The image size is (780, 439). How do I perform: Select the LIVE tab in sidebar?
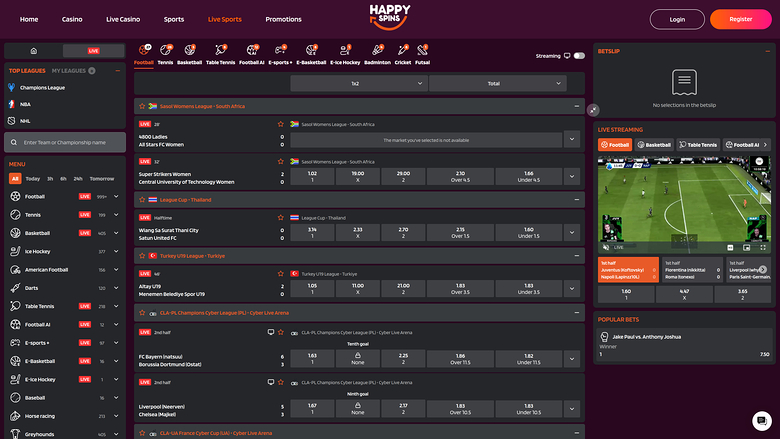click(94, 51)
